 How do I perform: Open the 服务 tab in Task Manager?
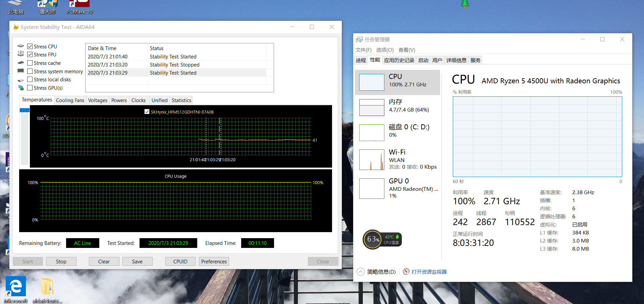475,60
